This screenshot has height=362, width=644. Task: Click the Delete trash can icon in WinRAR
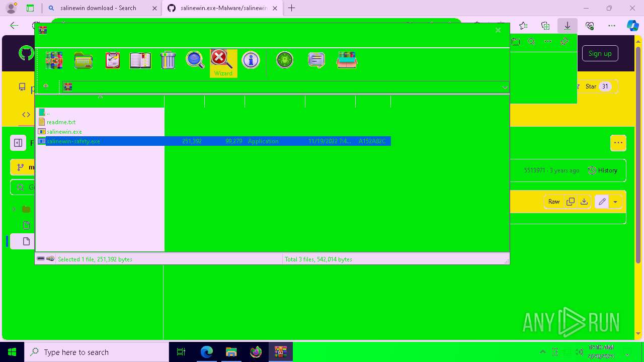click(168, 60)
